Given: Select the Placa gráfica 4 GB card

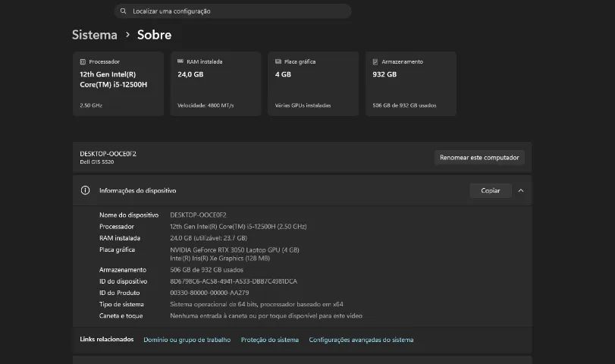Looking at the screenshot, I should click(313, 83).
